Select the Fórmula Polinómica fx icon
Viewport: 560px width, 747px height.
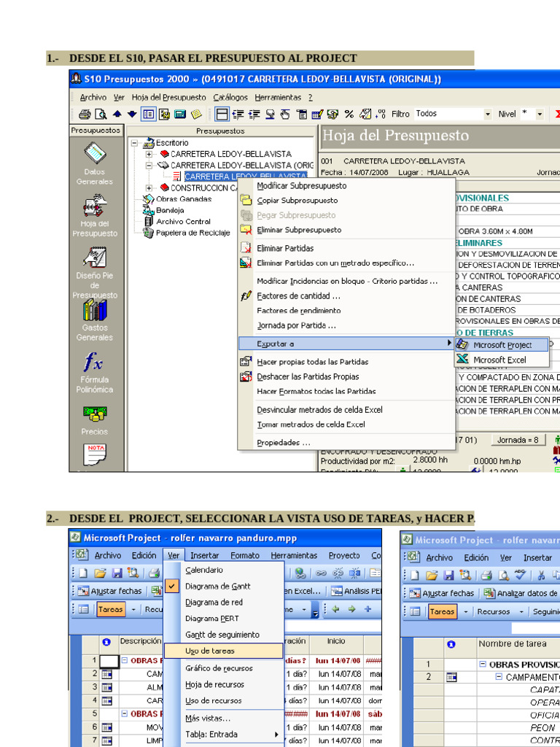pos(95,362)
